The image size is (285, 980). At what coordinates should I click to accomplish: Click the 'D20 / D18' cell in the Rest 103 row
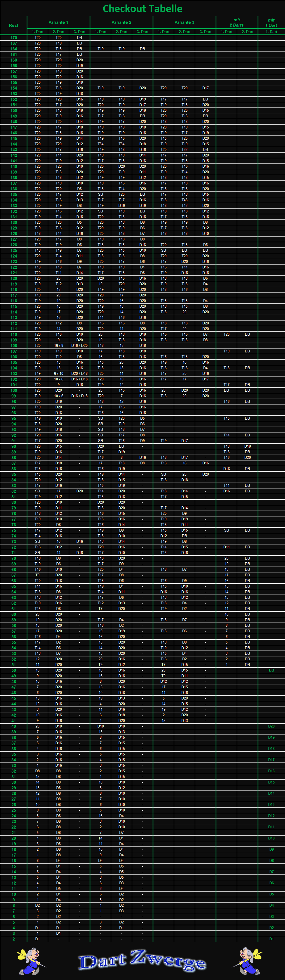(x=80, y=374)
